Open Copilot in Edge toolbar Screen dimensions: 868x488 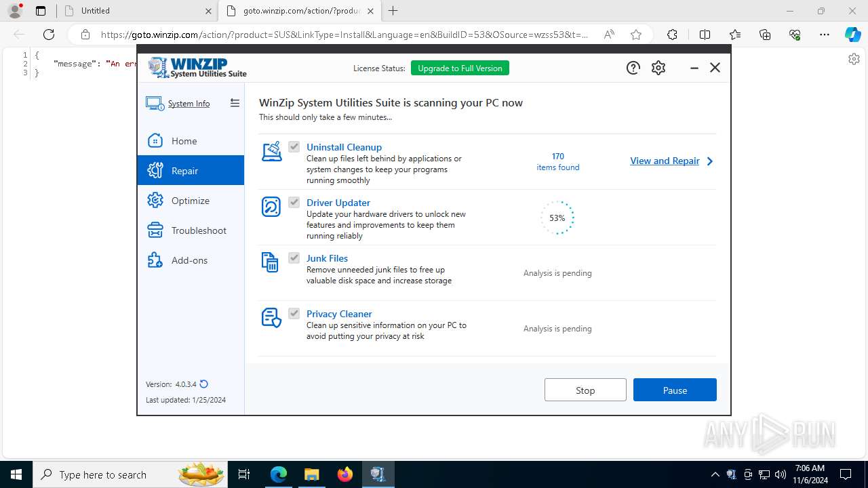click(852, 35)
